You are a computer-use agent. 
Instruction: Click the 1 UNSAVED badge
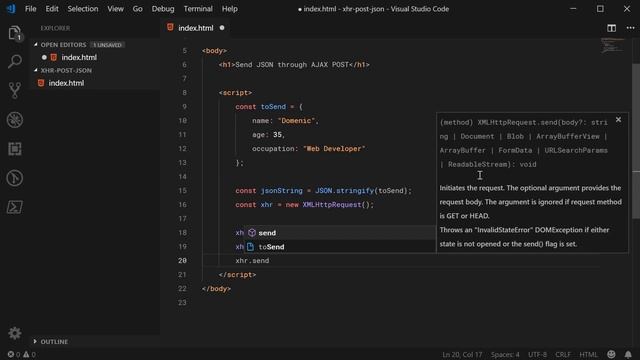[107, 44]
